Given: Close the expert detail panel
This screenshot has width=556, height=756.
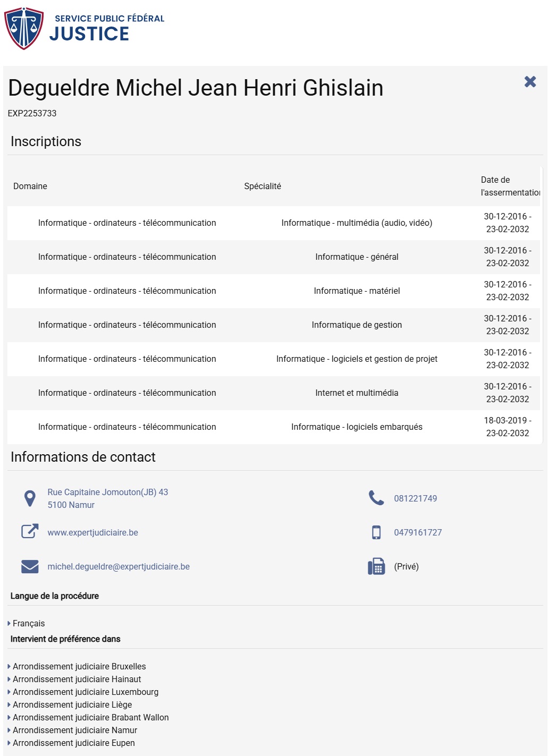Looking at the screenshot, I should pyautogui.click(x=530, y=82).
